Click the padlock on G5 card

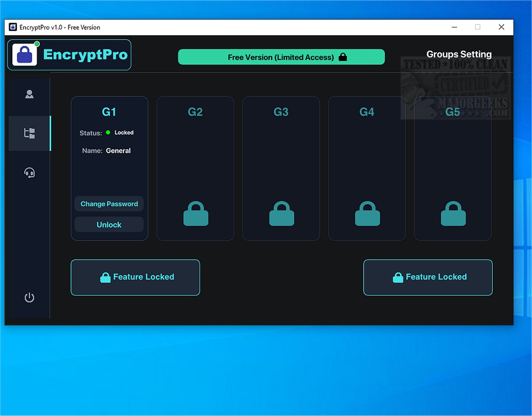point(453,214)
